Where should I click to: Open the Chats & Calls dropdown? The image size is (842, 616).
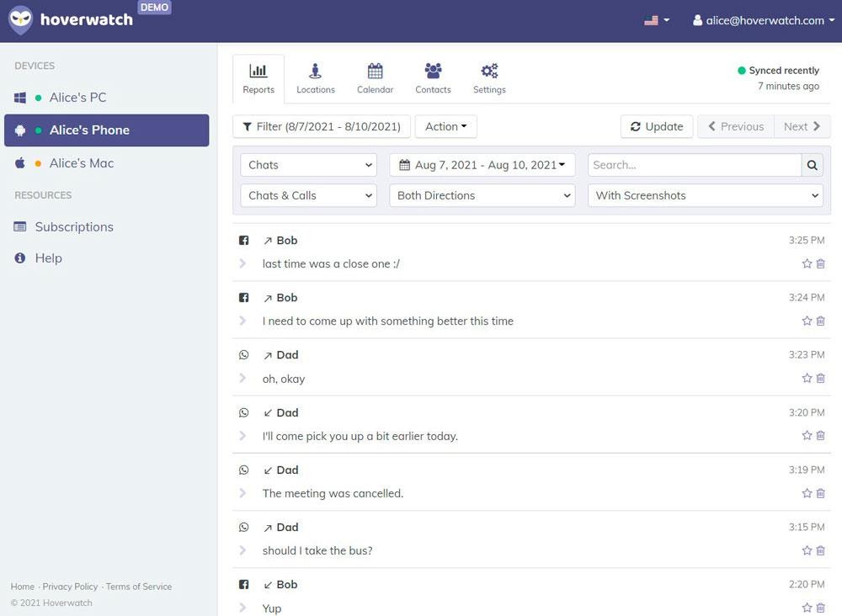pyautogui.click(x=309, y=195)
